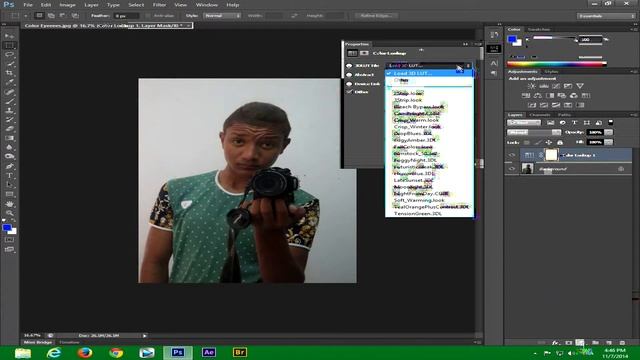Select the Zoom tool
This screenshot has height=360, width=640.
tap(9, 213)
